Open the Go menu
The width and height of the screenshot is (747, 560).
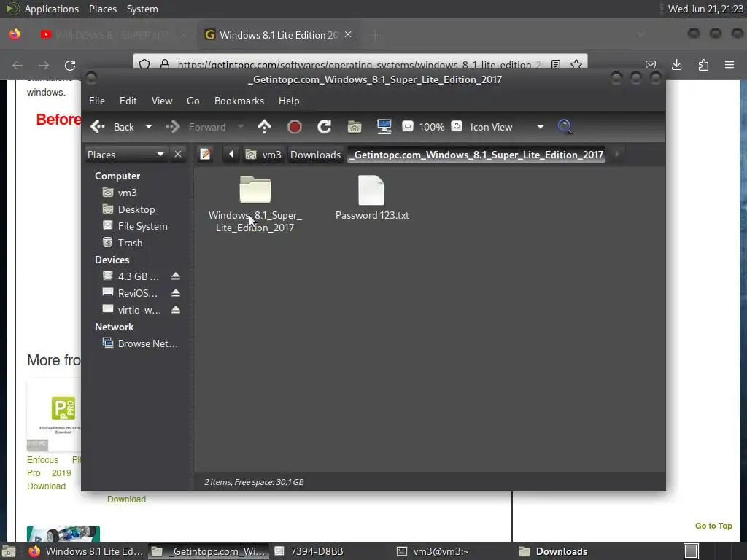(x=193, y=101)
